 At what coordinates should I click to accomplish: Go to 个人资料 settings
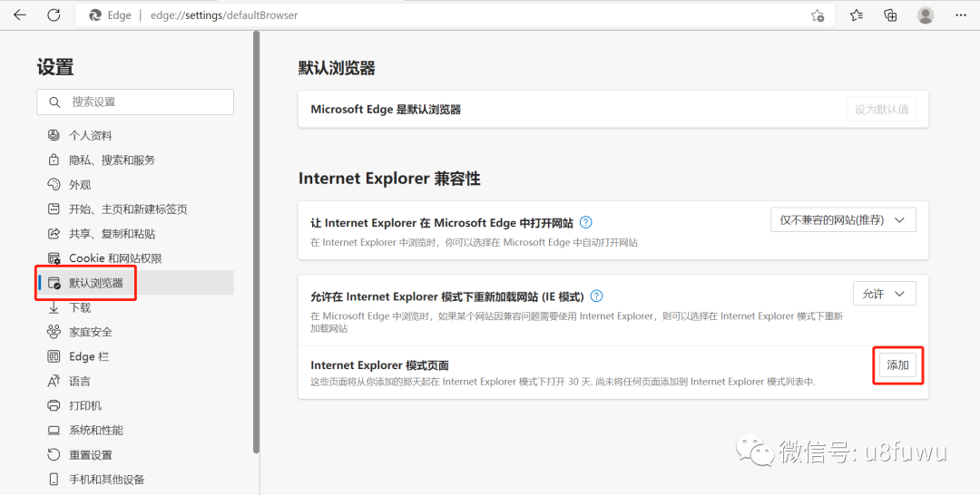coord(91,135)
